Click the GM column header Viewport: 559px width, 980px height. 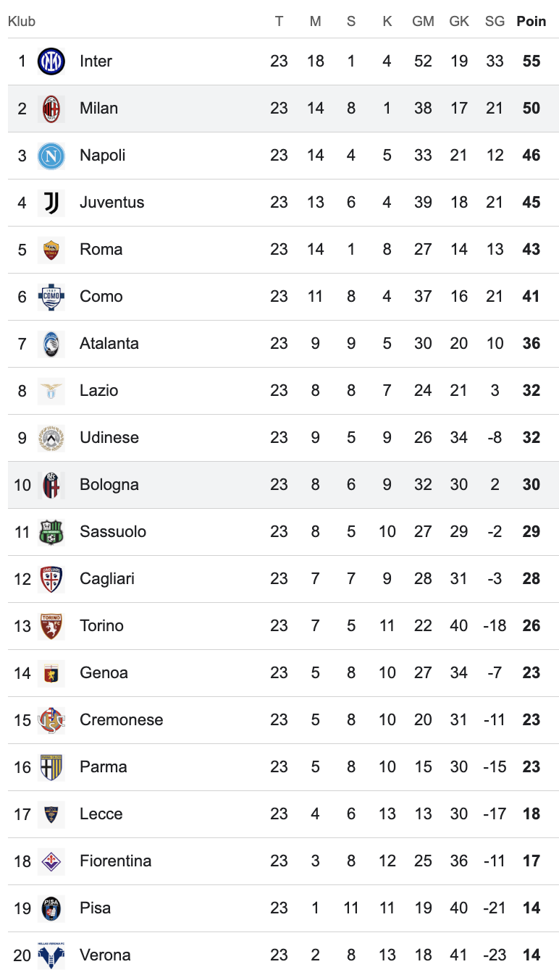pos(423,22)
